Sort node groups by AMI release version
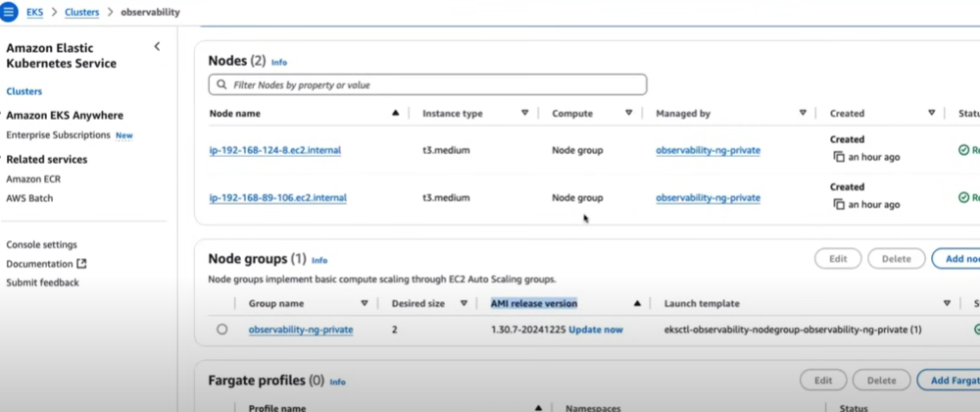The width and height of the screenshot is (980, 412). 637,303
